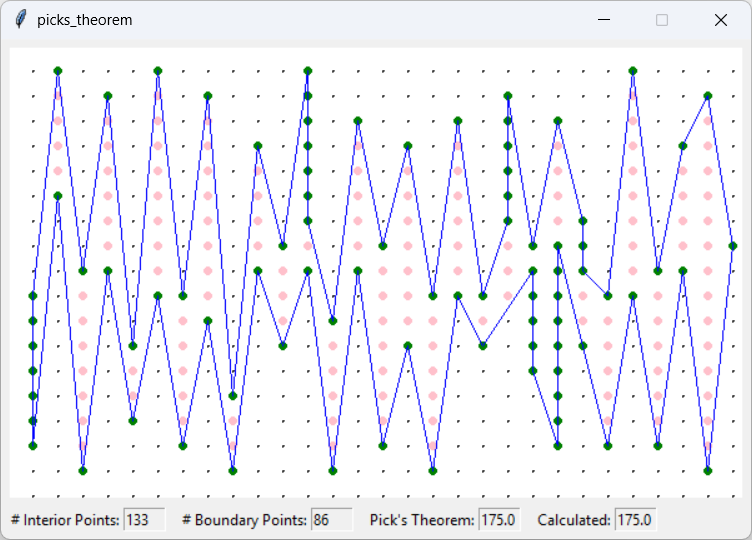Click the 'Calculated:' label
The image size is (752, 540).
coord(574,520)
